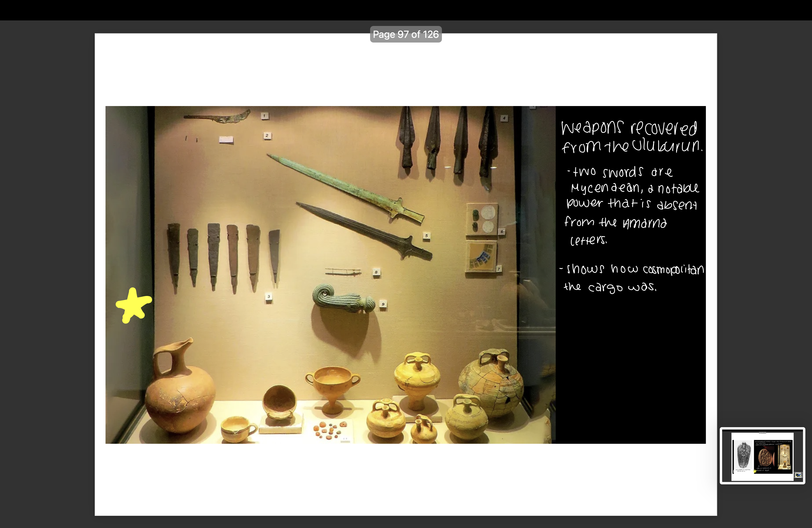Click the 'Page 97 of 126' indicator

pyautogui.click(x=406, y=34)
